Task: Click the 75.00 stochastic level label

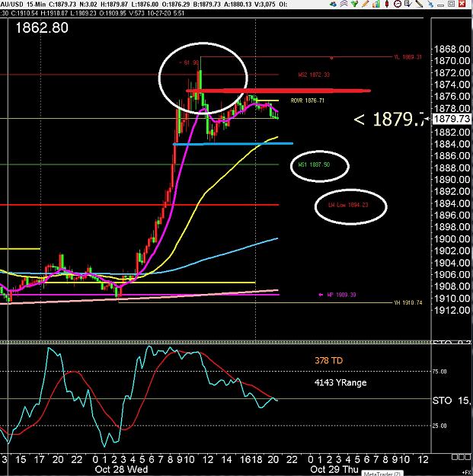Action: (x=439, y=372)
